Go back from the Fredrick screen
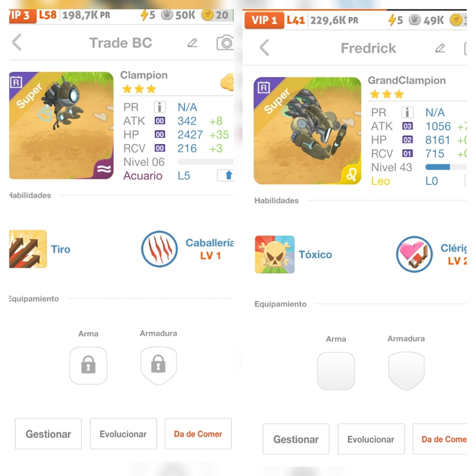 coord(264,48)
